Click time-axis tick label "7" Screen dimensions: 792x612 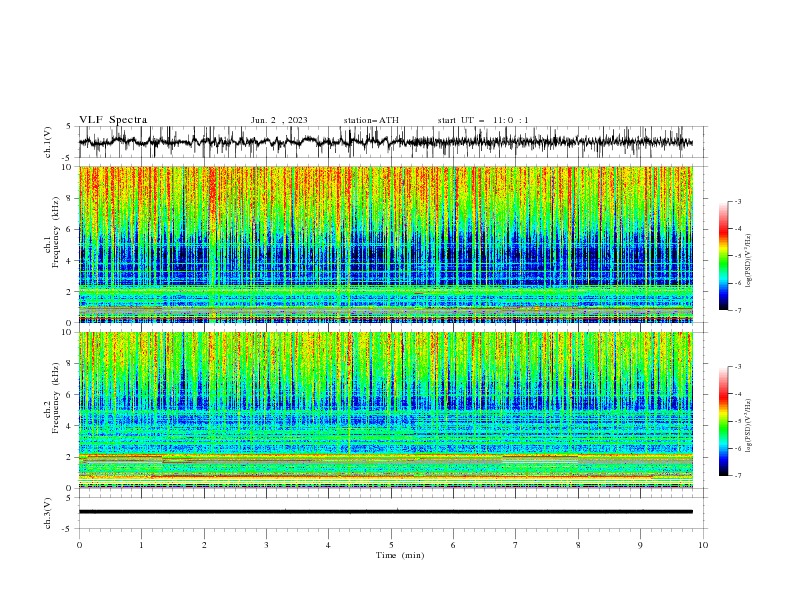(516, 545)
